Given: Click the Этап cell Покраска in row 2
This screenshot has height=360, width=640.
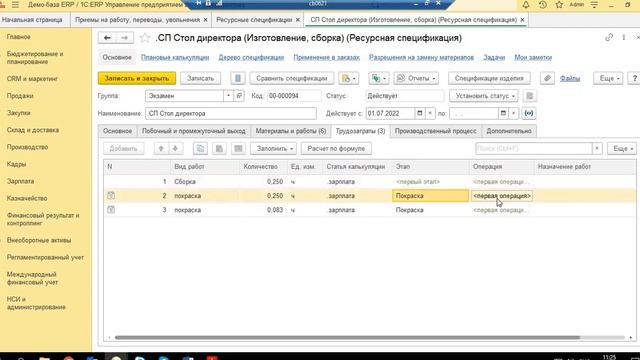Looking at the screenshot, I should click(430, 196).
